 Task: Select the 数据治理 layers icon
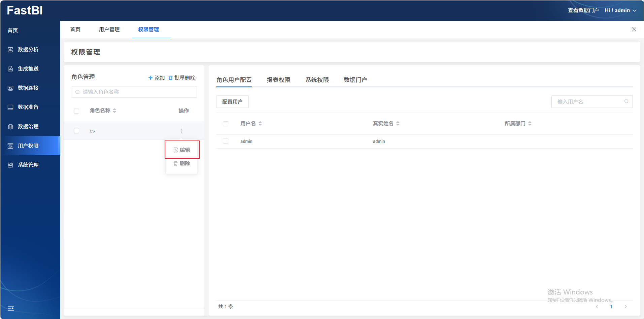pyautogui.click(x=10, y=127)
